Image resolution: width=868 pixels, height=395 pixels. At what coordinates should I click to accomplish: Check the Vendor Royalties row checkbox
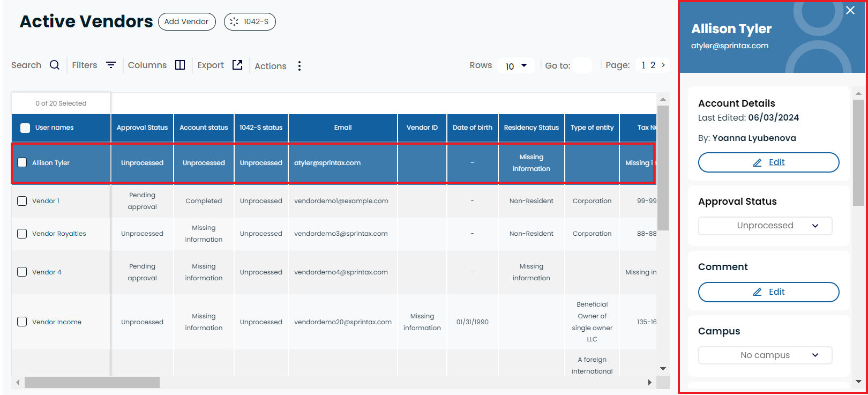pyautogui.click(x=22, y=234)
